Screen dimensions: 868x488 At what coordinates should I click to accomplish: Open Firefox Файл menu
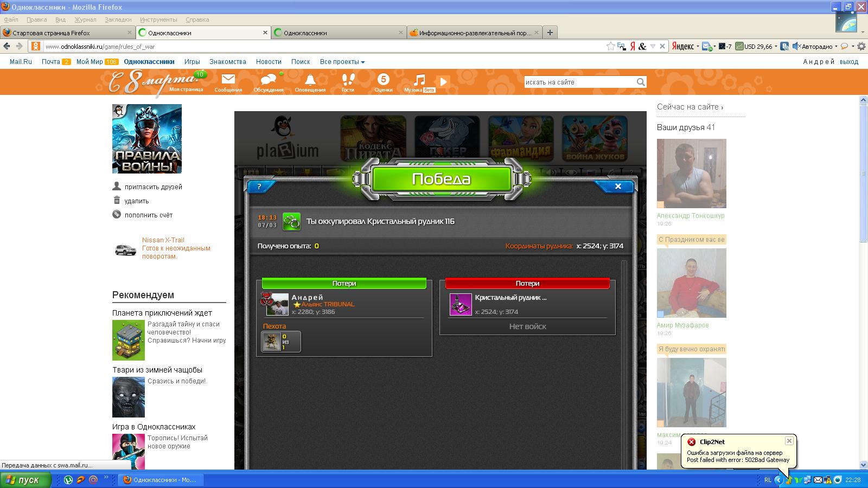[11, 20]
